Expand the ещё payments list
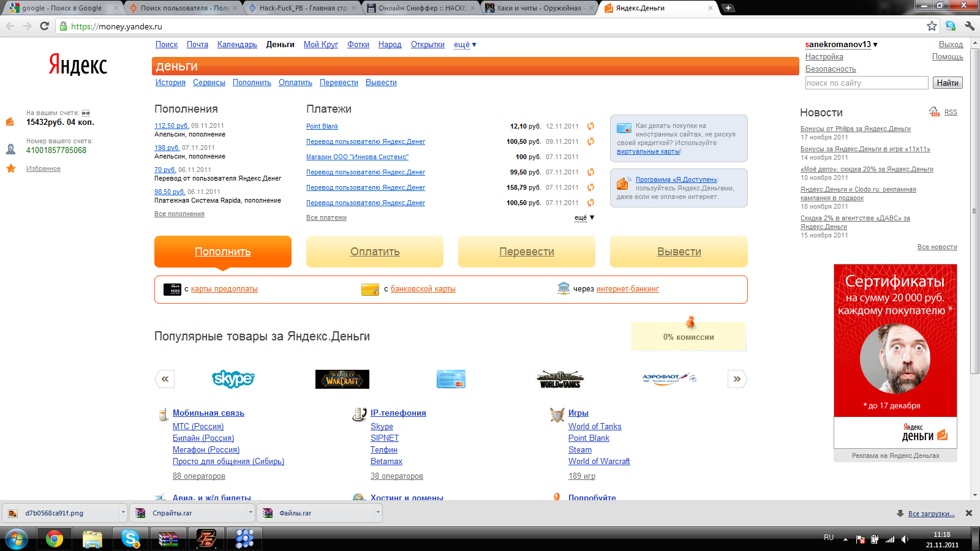The height and width of the screenshot is (551, 980). (x=584, y=218)
